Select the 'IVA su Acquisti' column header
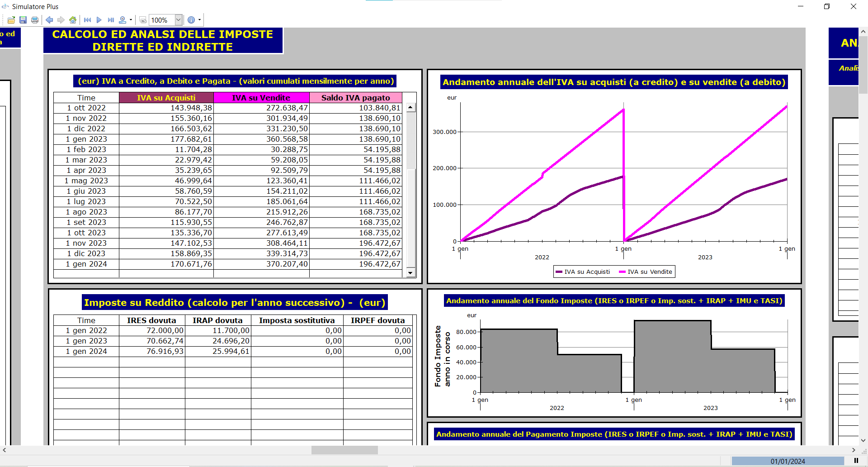 coord(166,98)
